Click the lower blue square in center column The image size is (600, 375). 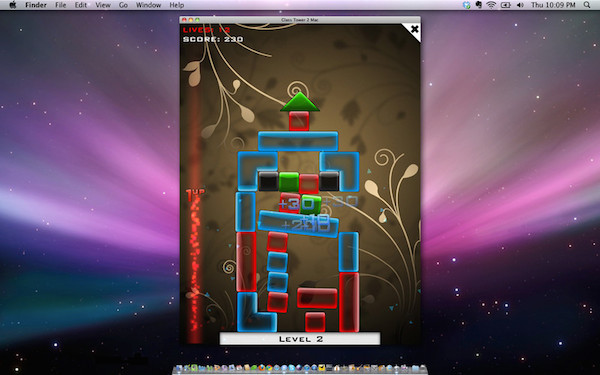(277, 282)
